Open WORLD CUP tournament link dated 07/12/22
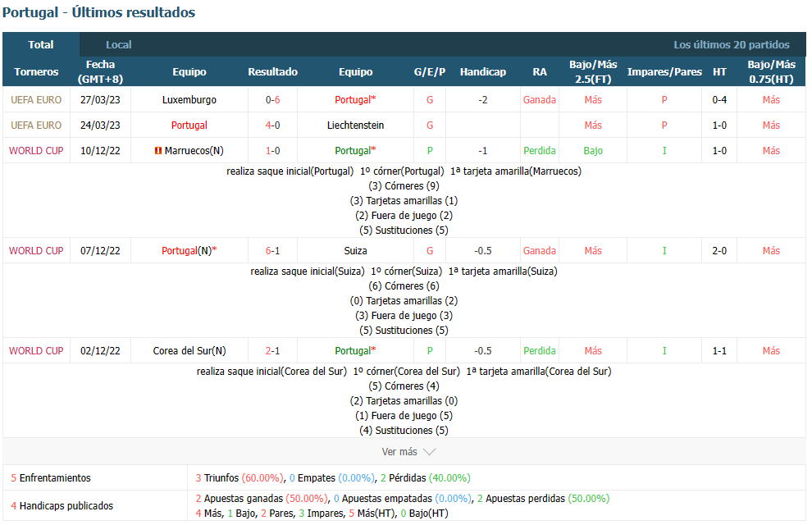The width and height of the screenshot is (812, 525). pos(36,250)
